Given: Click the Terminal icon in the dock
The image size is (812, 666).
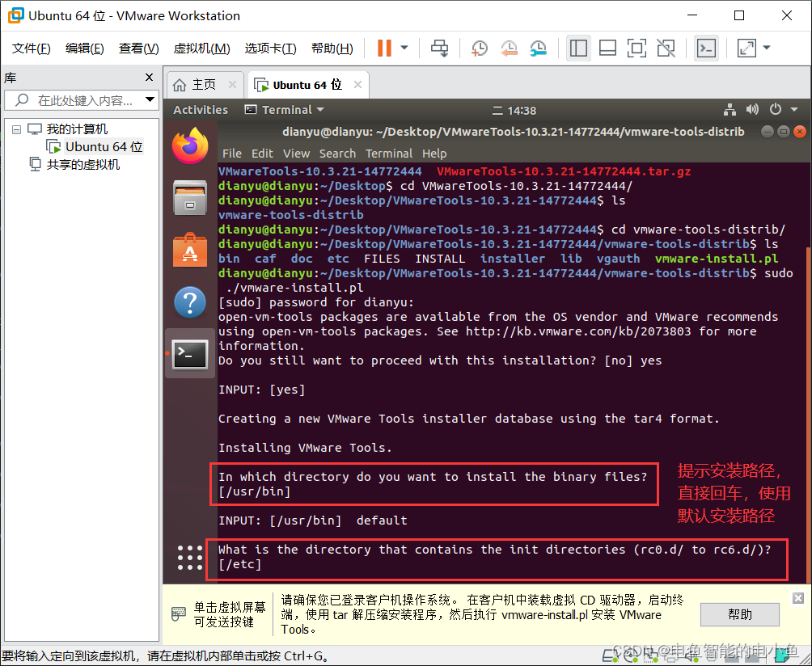Looking at the screenshot, I should 190,355.
